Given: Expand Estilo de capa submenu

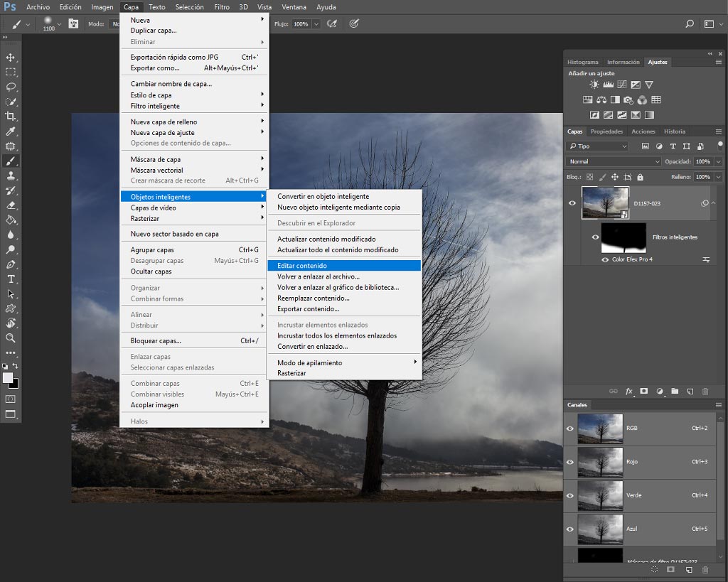Looking at the screenshot, I should point(195,95).
